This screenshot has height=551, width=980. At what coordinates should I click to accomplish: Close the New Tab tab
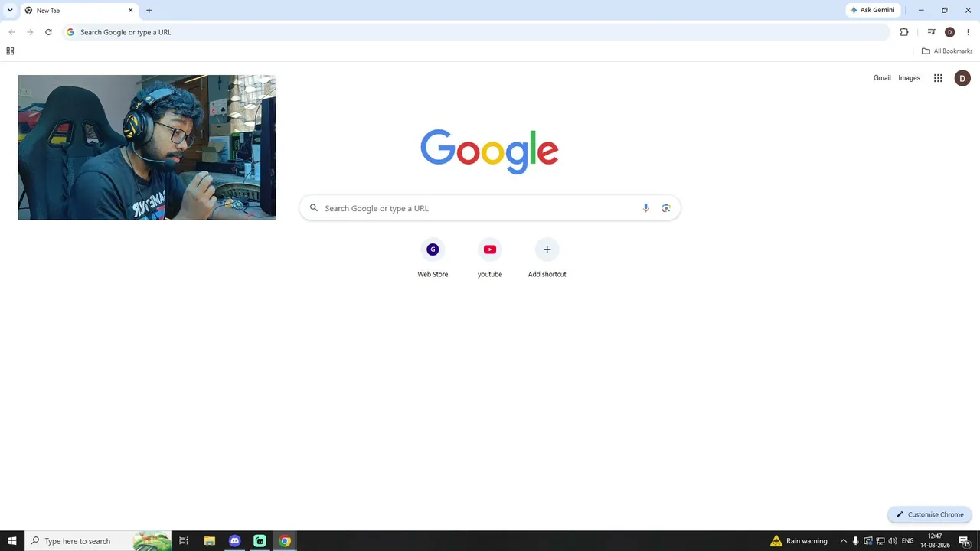130,11
